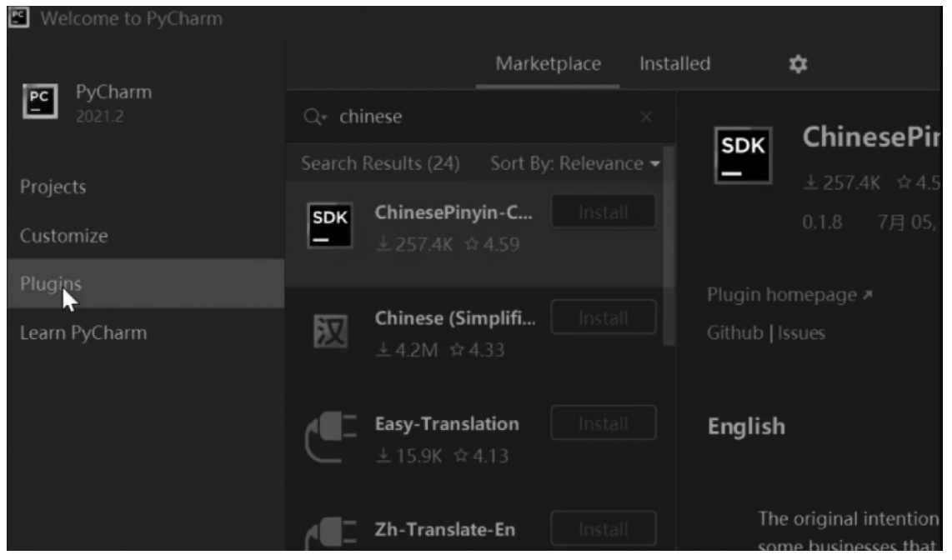This screenshot has width=952, height=560.
Task: Open the Projects section
Action: point(146,187)
